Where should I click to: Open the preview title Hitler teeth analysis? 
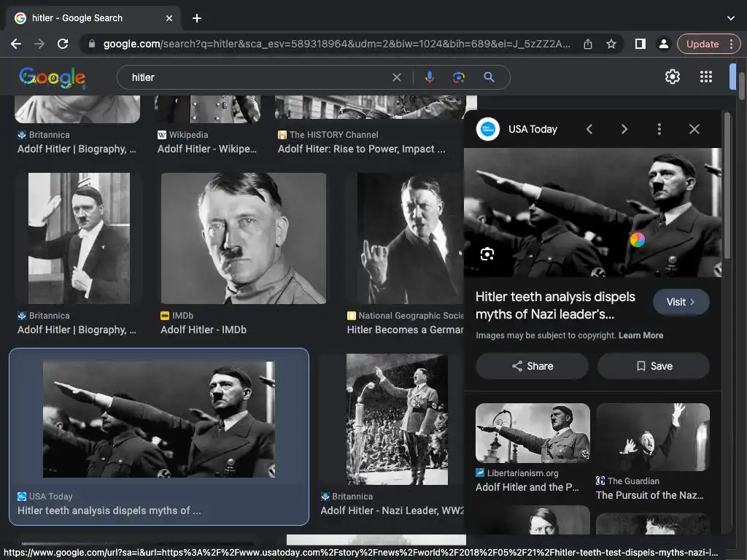555,306
